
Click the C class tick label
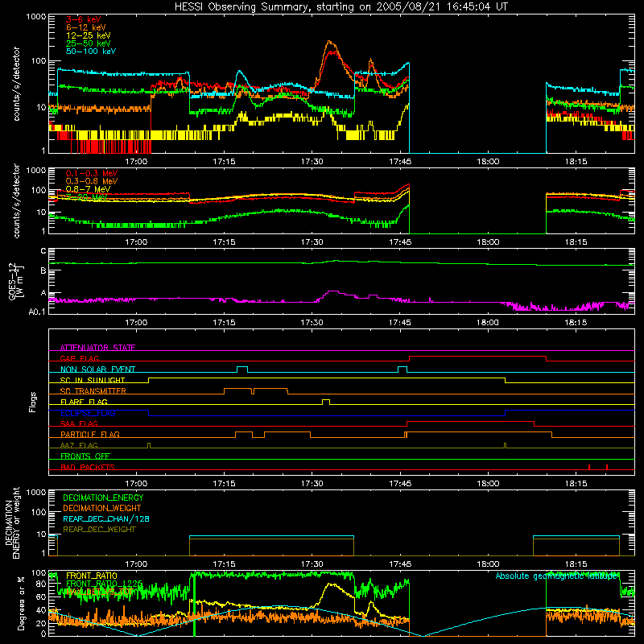pos(43,251)
